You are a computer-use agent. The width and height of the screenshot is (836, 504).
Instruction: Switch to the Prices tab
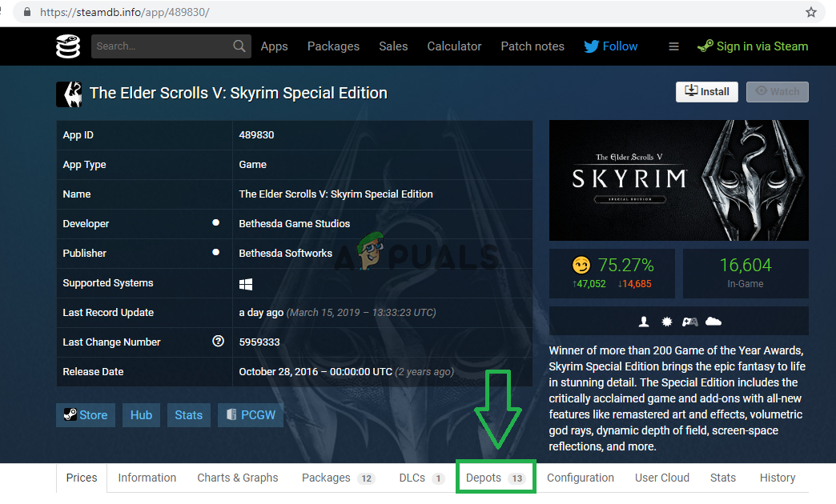click(x=82, y=478)
